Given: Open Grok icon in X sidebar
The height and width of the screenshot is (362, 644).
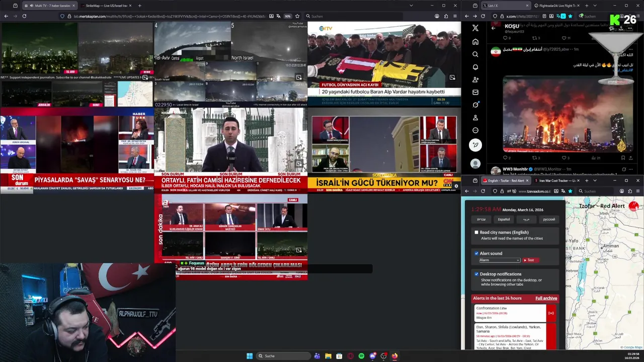Looking at the screenshot, I should pyautogui.click(x=475, y=105).
